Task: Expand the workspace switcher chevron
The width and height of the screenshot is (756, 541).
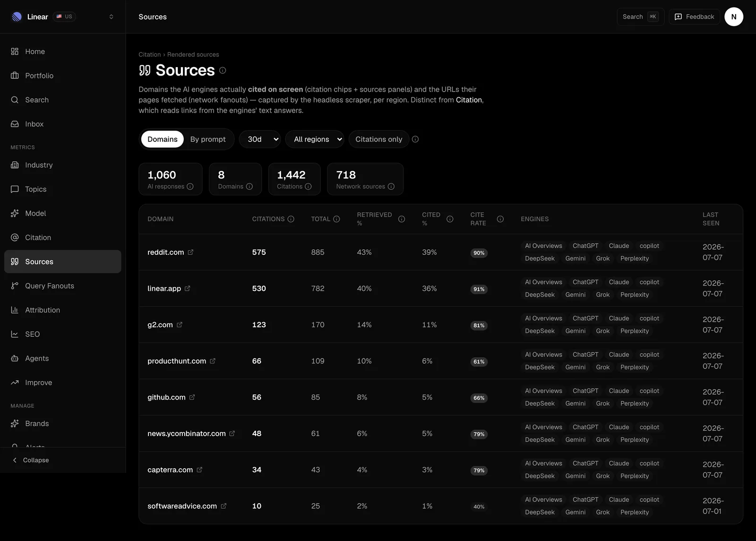Action: (x=111, y=17)
